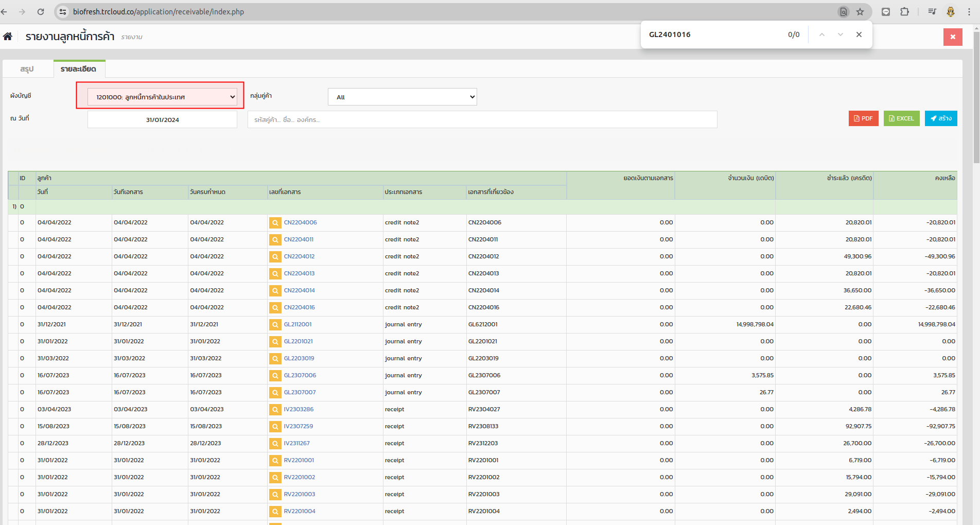Open magnifier for RV2201004 row
Viewport: 980px width, 525px height.
coord(275,512)
